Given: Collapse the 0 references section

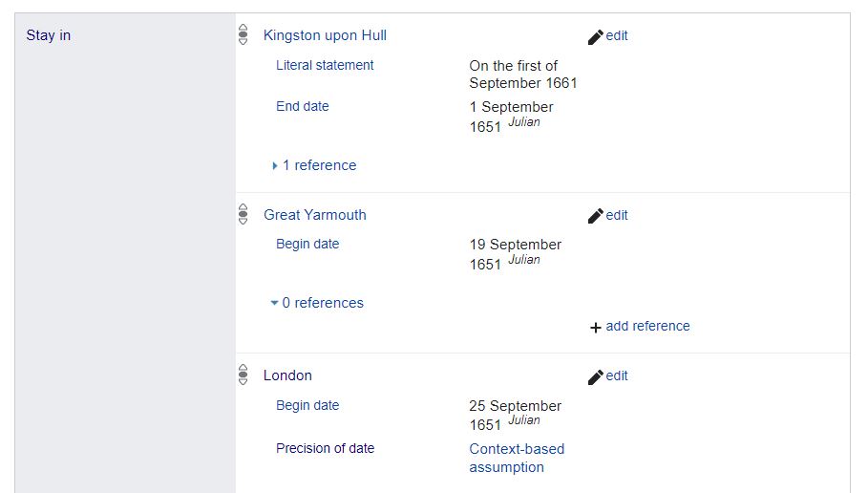Looking at the screenshot, I should [x=317, y=303].
